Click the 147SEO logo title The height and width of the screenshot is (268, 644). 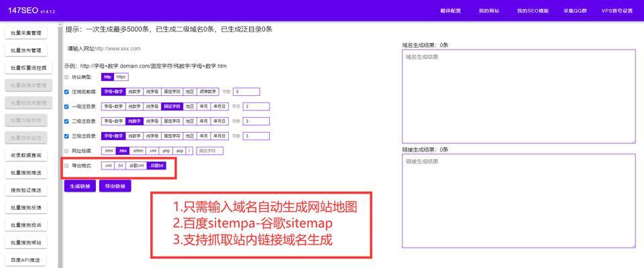(x=23, y=11)
